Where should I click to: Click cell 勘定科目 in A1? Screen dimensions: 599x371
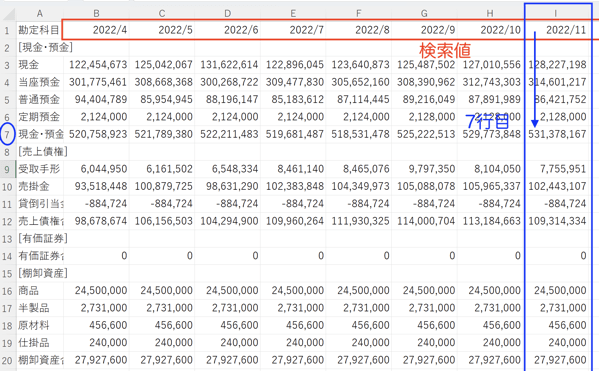coord(40,30)
